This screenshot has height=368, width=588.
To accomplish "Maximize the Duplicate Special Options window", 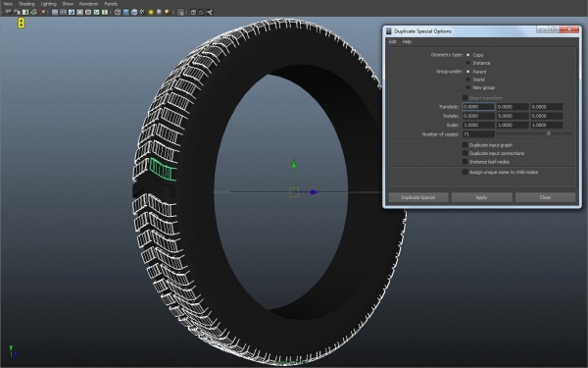I will (x=554, y=29).
